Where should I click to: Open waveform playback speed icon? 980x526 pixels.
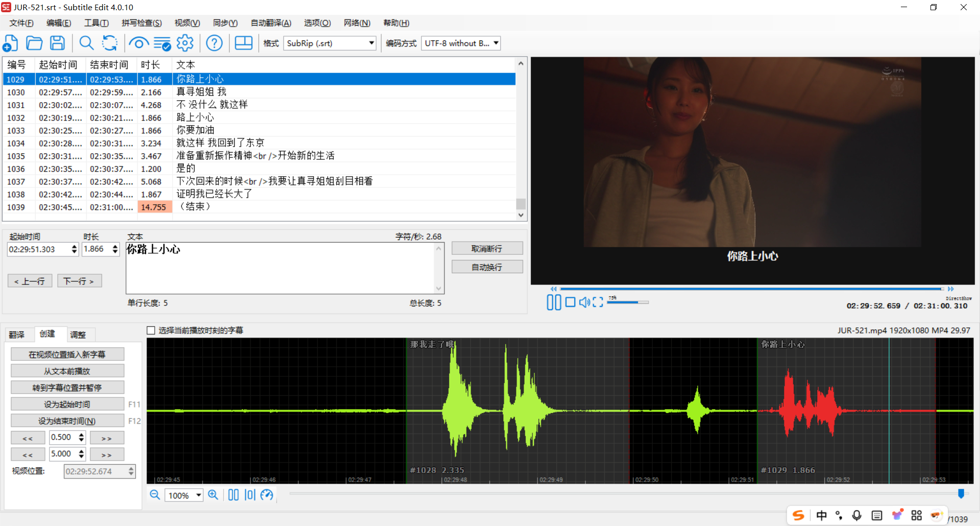267,495
